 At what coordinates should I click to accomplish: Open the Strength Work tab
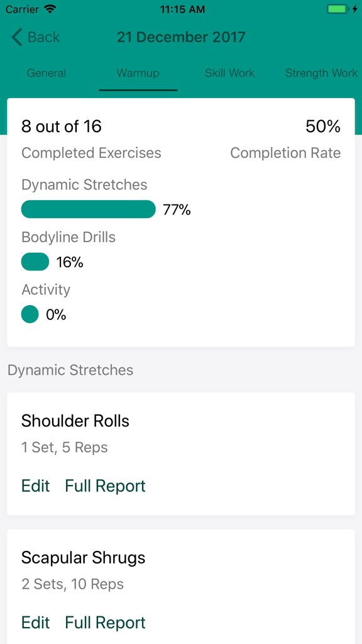point(321,73)
